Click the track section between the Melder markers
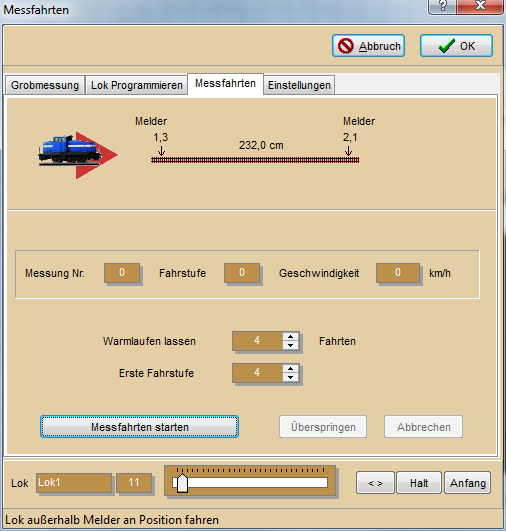506x531 pixels. click(255, 160)
